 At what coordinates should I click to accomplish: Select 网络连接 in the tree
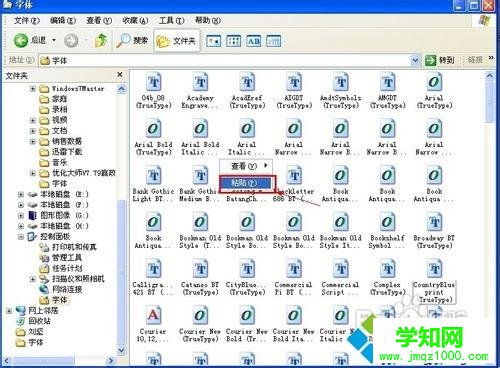point(67,289)
